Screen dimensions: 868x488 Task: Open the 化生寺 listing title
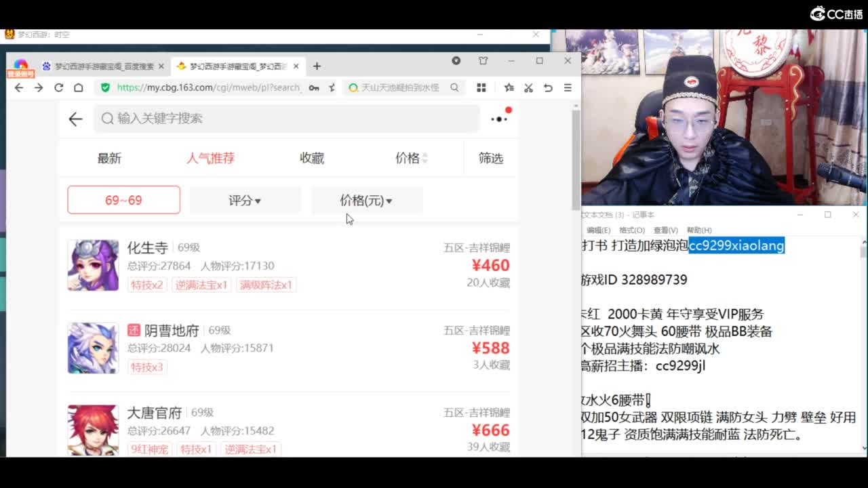tap(147, 247)
